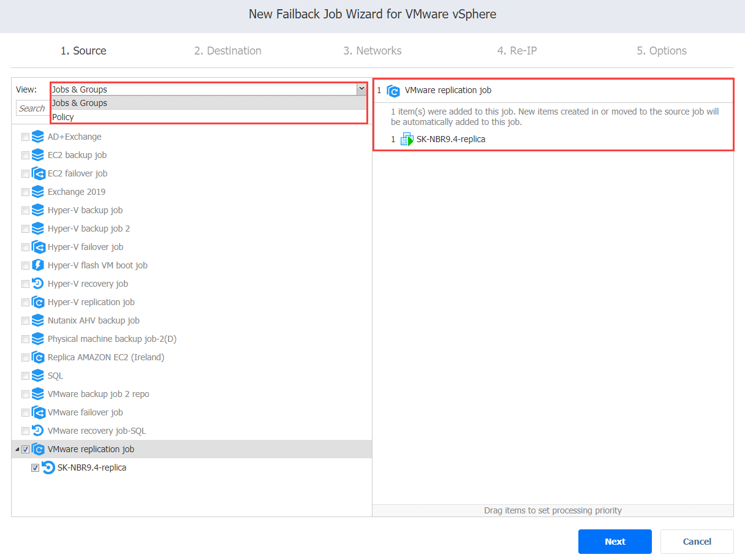Check the Hyper-V failover job checkbox

pyautogui.click(x=25, y=247)
